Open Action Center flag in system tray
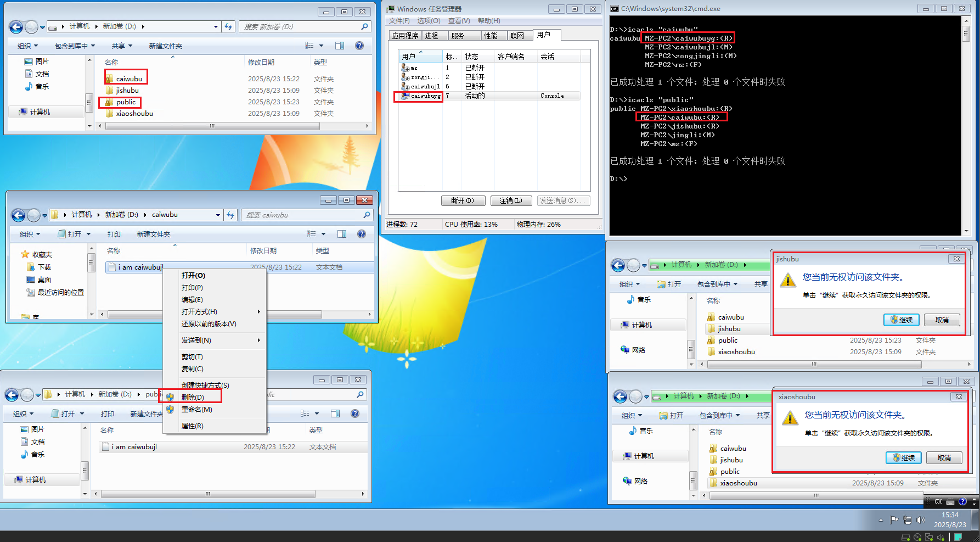The width and height of the screenshot is (980, 542). (894, 519)
